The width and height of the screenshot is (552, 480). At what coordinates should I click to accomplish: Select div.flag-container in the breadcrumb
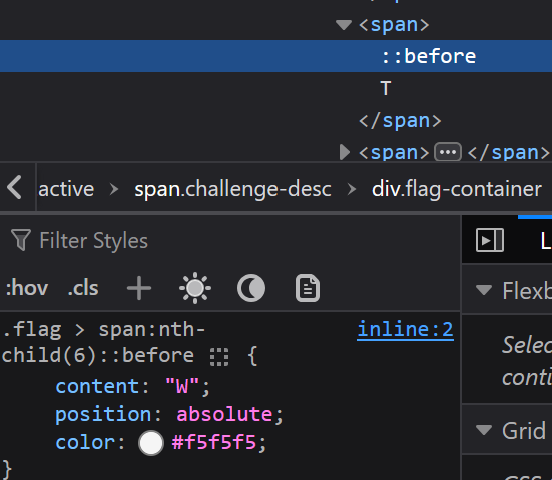pyautogui.click(x=457, y=189)
